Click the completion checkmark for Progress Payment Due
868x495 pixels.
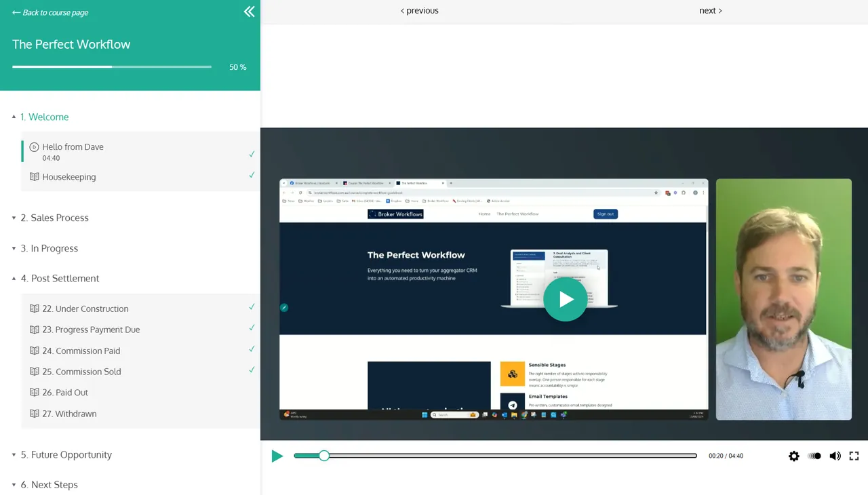pos(252,328)
